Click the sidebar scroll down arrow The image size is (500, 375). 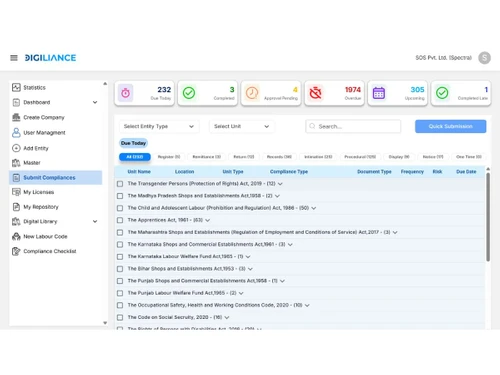[105, 323]
